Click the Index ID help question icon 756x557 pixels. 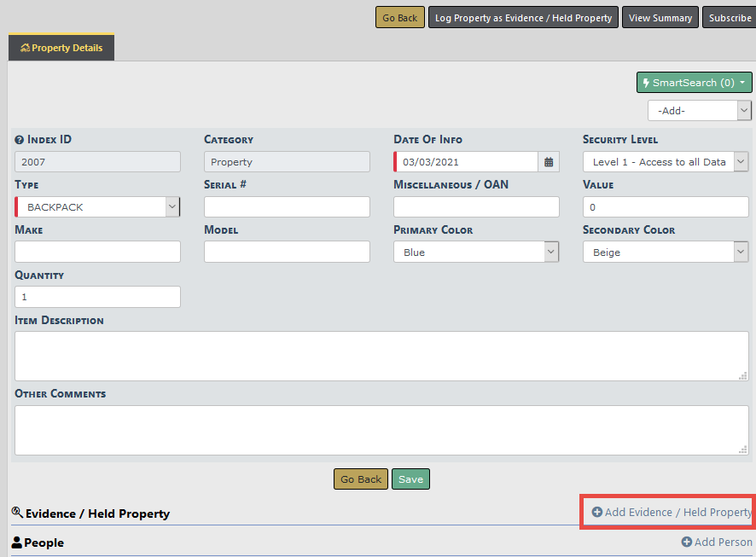click(20, 140)
